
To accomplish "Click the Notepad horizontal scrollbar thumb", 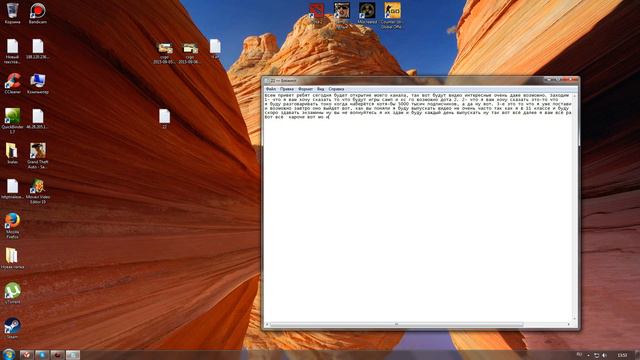I will pyautogui.click(x=396, y=324).
